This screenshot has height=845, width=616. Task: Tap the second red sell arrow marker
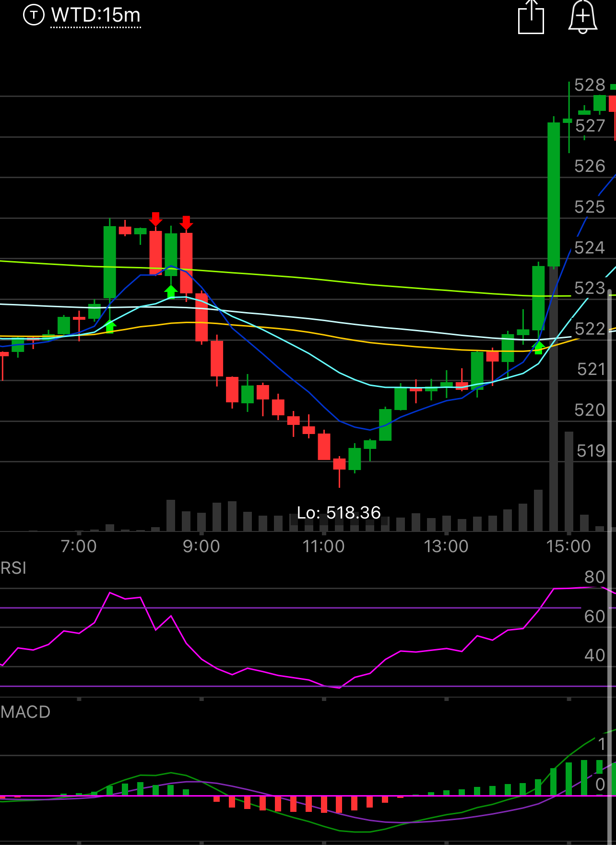click(x=186, y=223)
